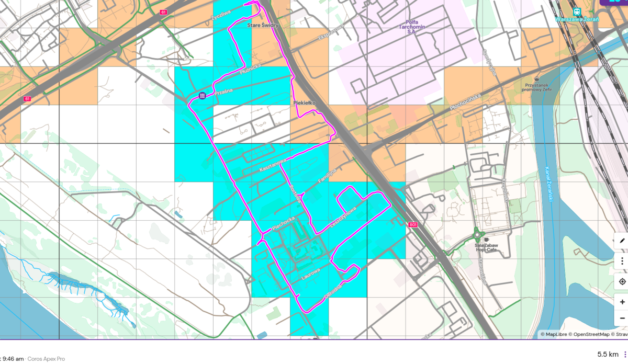Zoom in with the plus button

pos(622,302)
